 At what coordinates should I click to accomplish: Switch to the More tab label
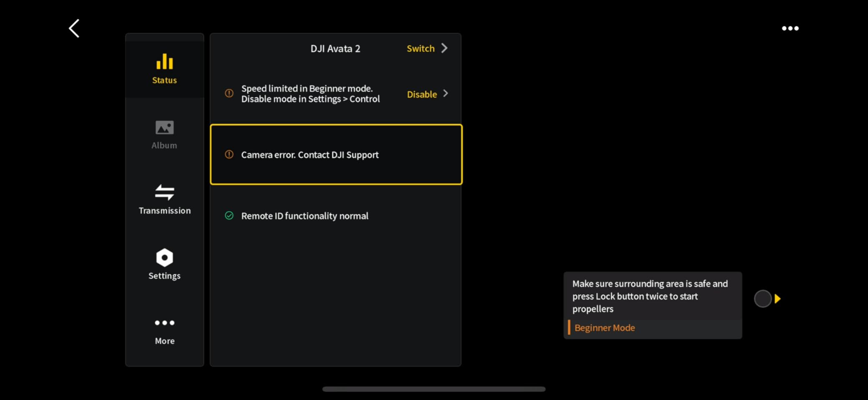coord(165,341)
